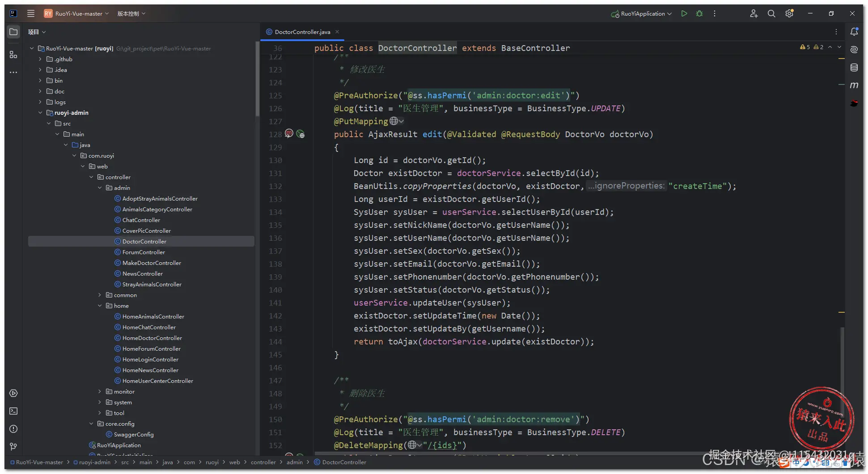This screenshot has width=868, height=474.
Task: Open more run actions menu
Action: click(715, 13)
